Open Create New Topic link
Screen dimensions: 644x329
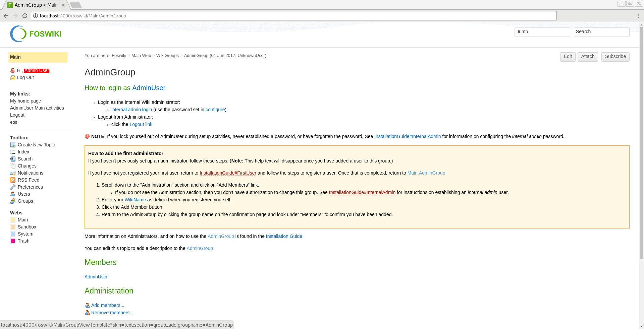click(36, 145)
